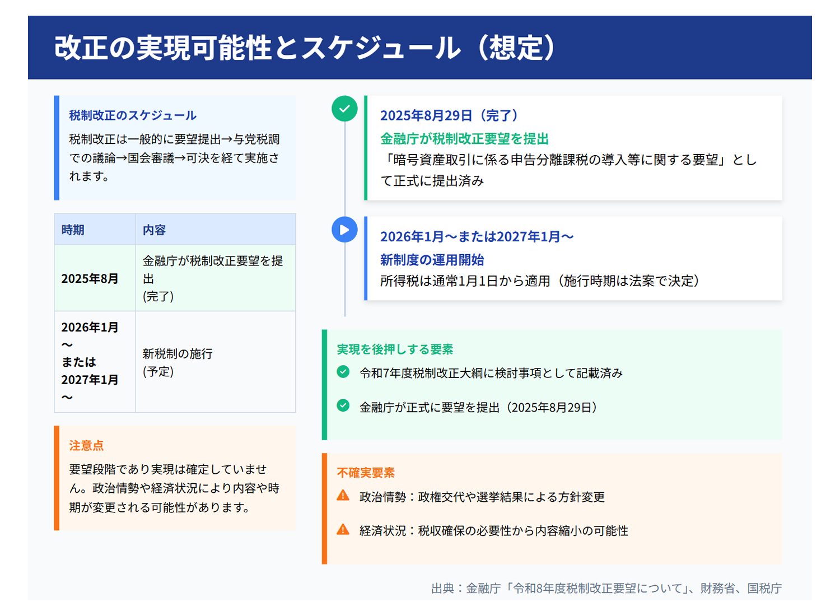The width and height of the screenshot is (840, 616).
Task: Click the 新制度の運用開始 card subtitle
Action: click(432, 260)
